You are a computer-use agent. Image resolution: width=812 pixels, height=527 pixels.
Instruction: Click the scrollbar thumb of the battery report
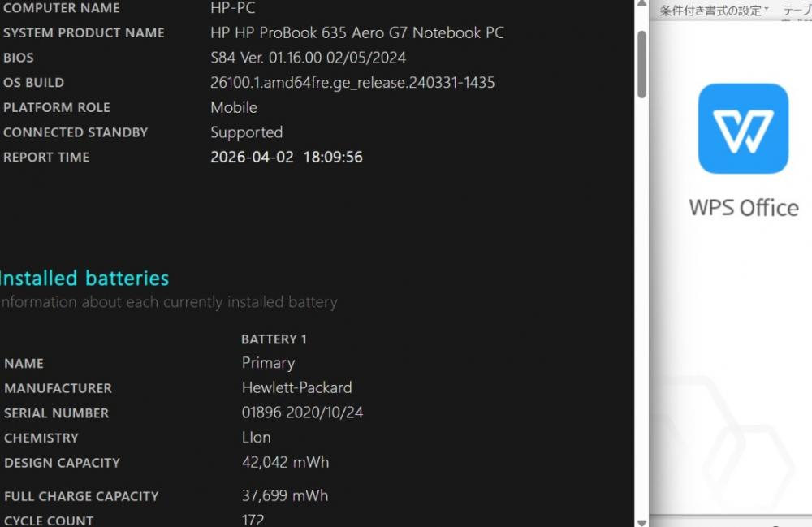point(641,64)
